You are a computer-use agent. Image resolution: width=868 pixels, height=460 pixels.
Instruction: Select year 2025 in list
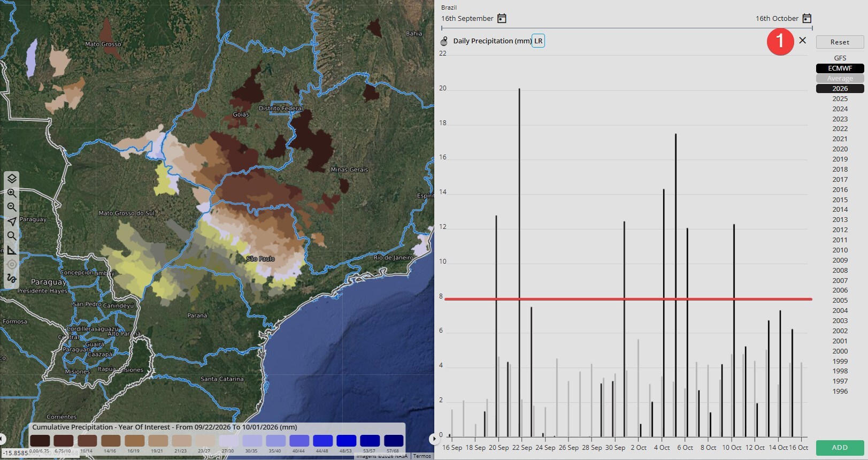[840, 98]
